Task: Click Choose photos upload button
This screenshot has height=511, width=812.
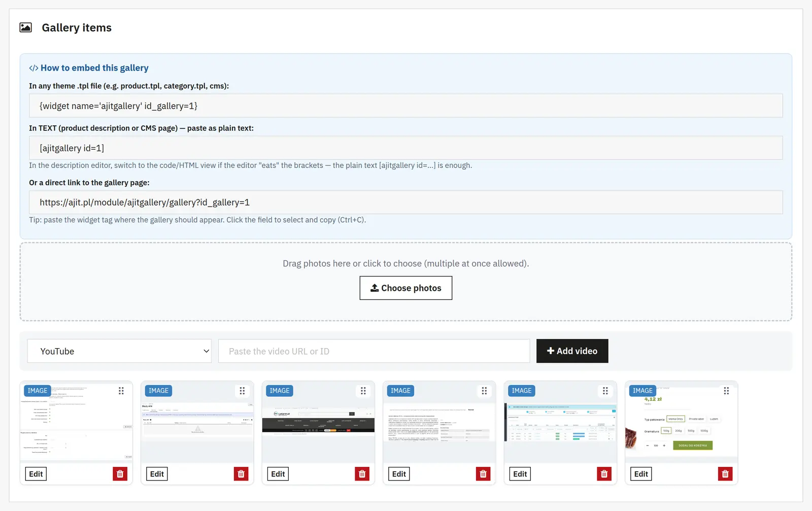Action: [406, 288]
